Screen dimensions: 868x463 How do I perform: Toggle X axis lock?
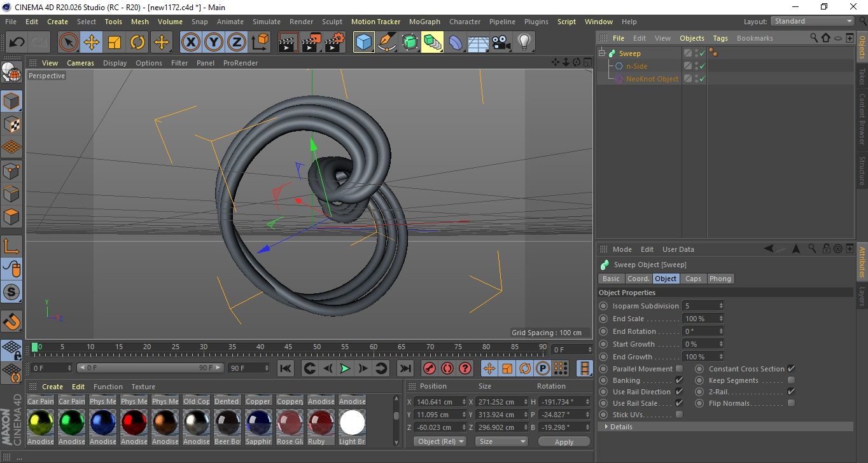(190, 43)
